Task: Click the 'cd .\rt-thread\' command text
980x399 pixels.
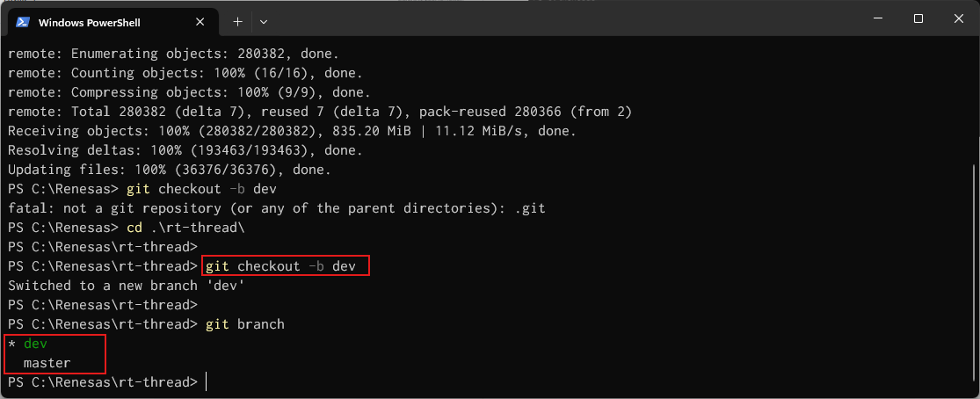Action: pos(185,228)
